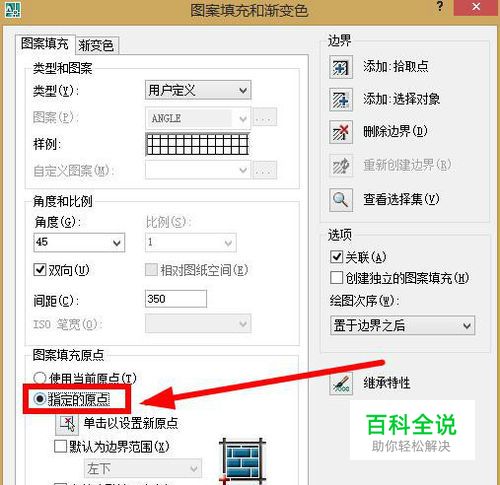This screenshot has height=485, width=500.
Task: Click the 间距 input field with 350
Action: (x=176, y=299)
